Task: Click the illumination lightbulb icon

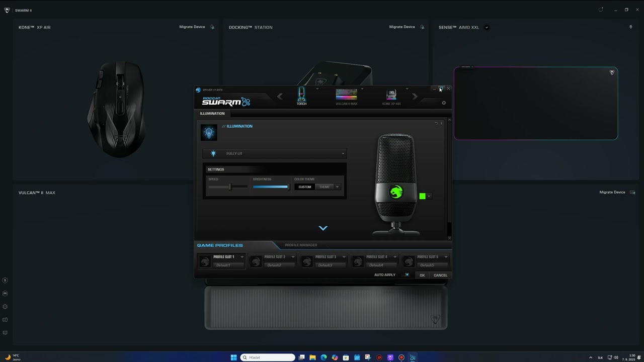Action: coord(209,132)
